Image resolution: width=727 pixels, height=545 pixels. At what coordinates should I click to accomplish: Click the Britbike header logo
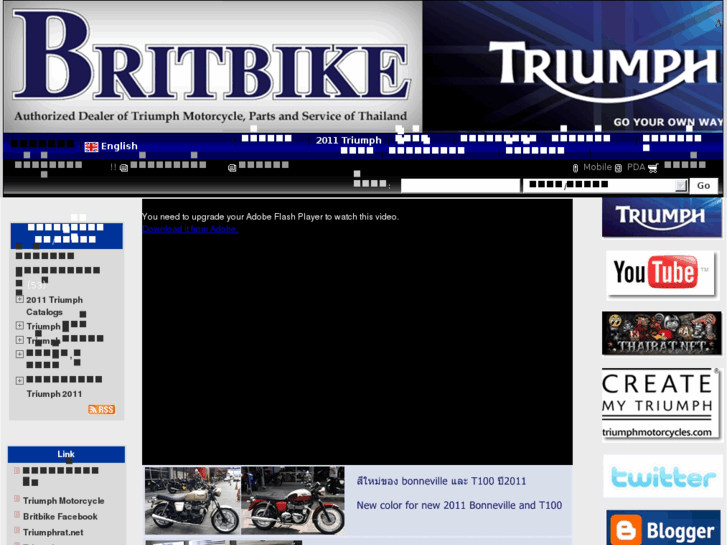[x=213, y=66]
